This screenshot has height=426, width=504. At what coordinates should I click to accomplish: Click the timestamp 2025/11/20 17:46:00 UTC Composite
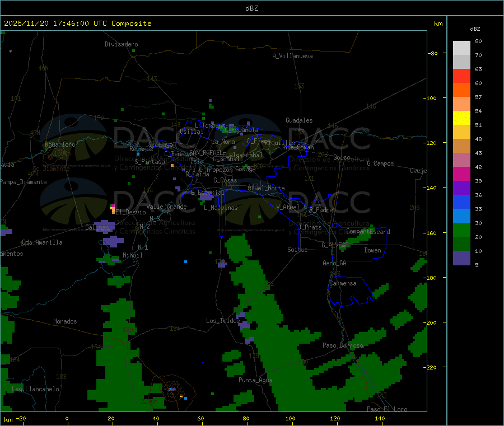tap(77, 24)
